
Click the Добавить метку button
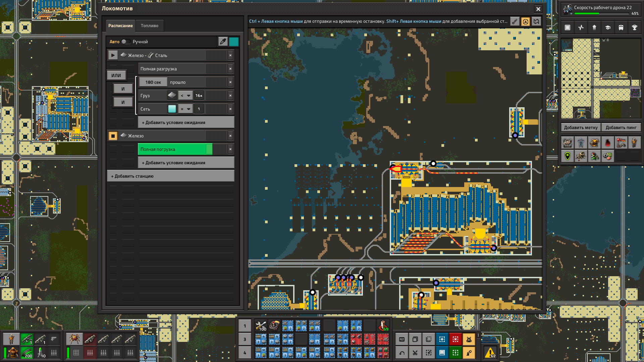581,127
